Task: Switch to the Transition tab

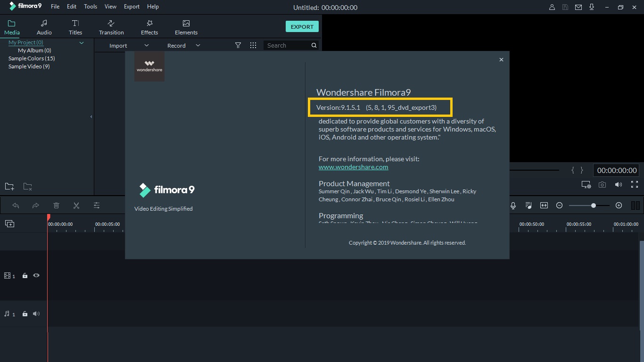Action: tap(111, 27)
